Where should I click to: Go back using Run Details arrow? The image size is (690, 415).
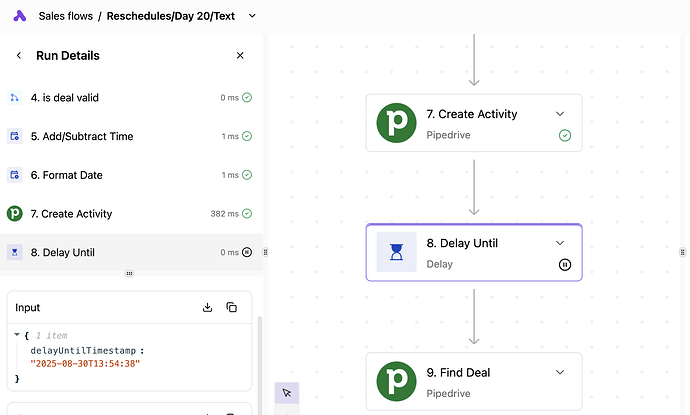pos(18,56)
